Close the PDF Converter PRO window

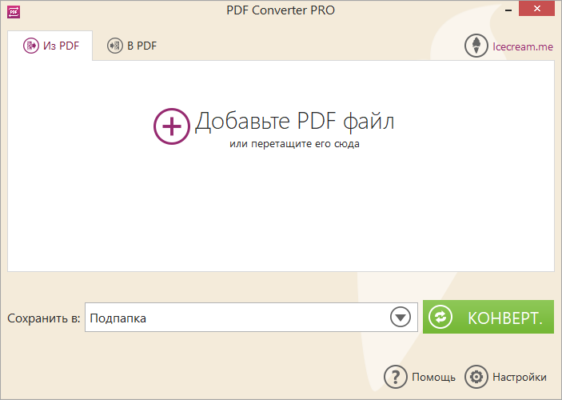tap(537, 9)
